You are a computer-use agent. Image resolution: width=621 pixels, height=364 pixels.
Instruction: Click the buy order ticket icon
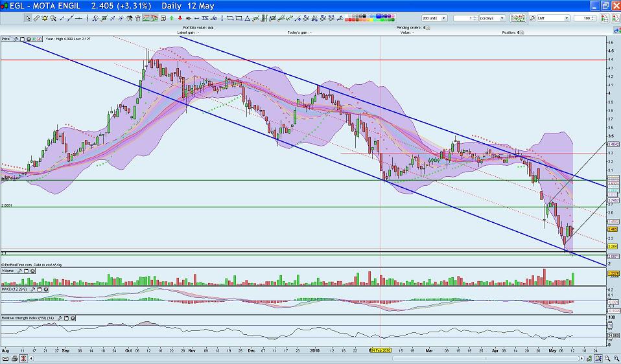coord(604,18)
